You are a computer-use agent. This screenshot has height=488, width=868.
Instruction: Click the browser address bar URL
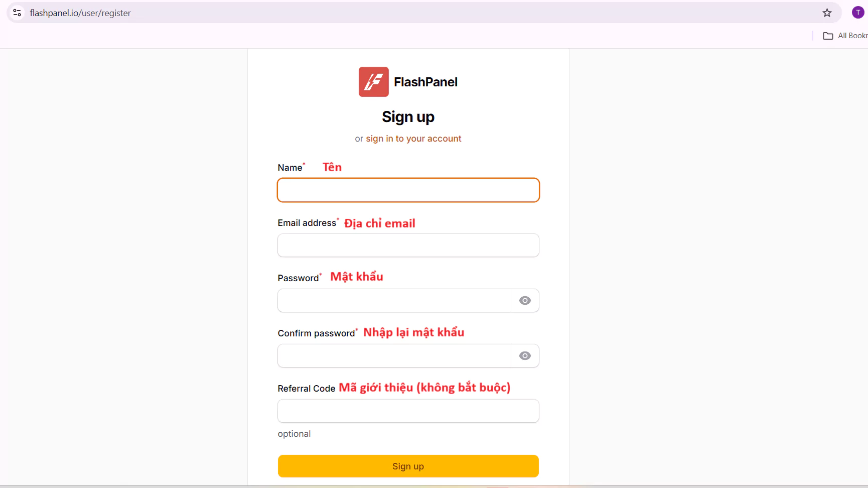pos(80,13)
